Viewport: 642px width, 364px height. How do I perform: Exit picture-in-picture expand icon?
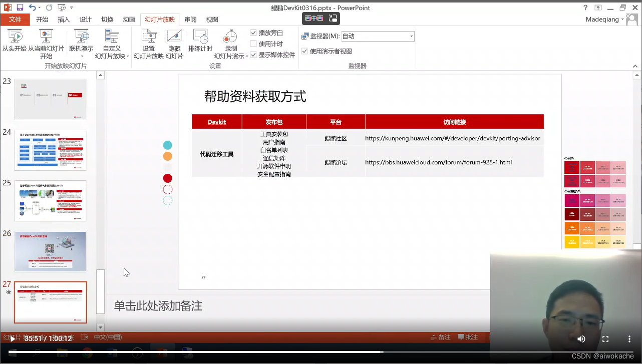[x=333, y=19]
